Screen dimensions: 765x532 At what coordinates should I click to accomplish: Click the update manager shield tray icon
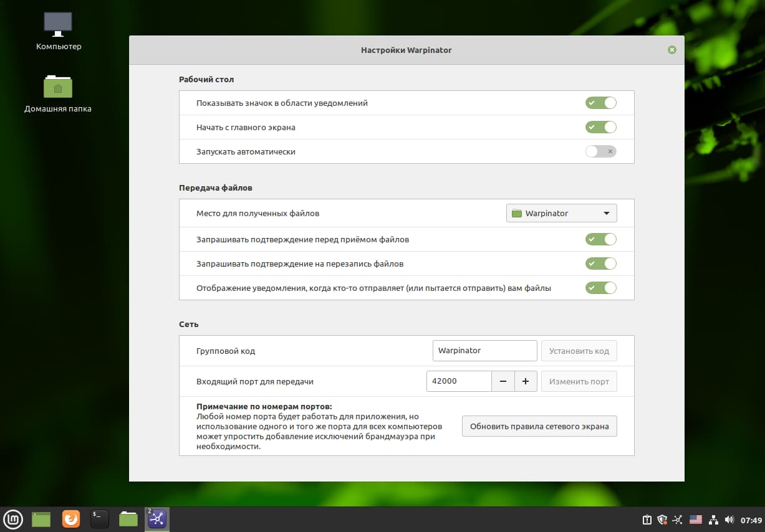pos(663,520)
